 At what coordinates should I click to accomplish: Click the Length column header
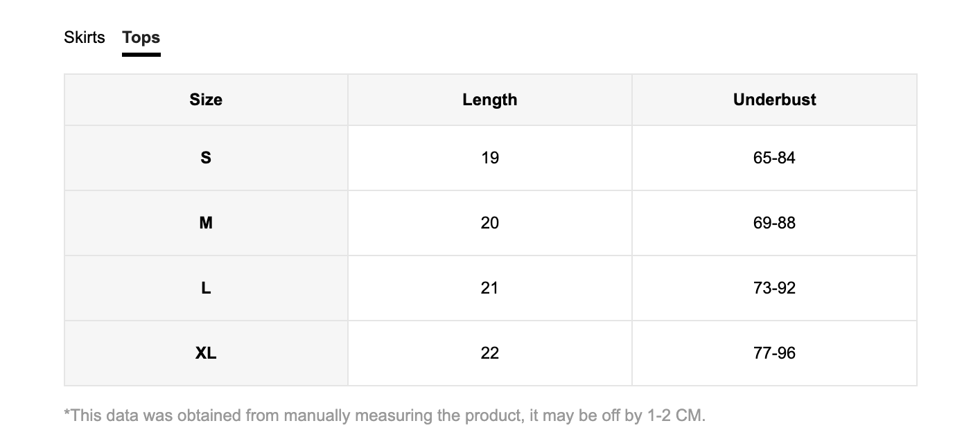click(490, 100)
